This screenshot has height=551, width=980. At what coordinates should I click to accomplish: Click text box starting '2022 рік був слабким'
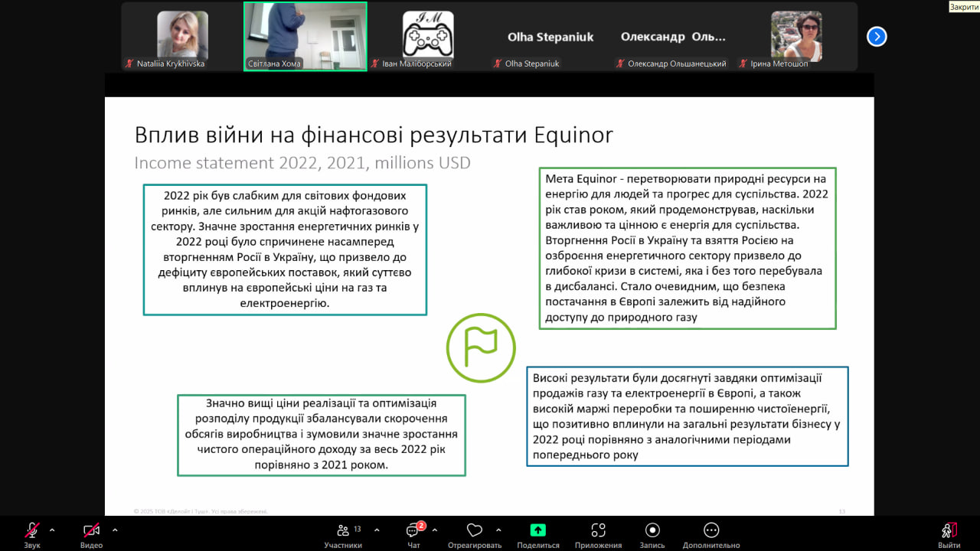(x=285, y=249)
